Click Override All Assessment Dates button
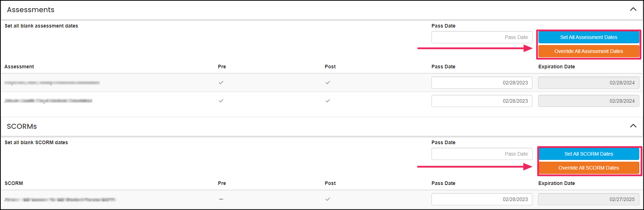Viewport: 644px width, 210px height. click(x=589, y=51)
